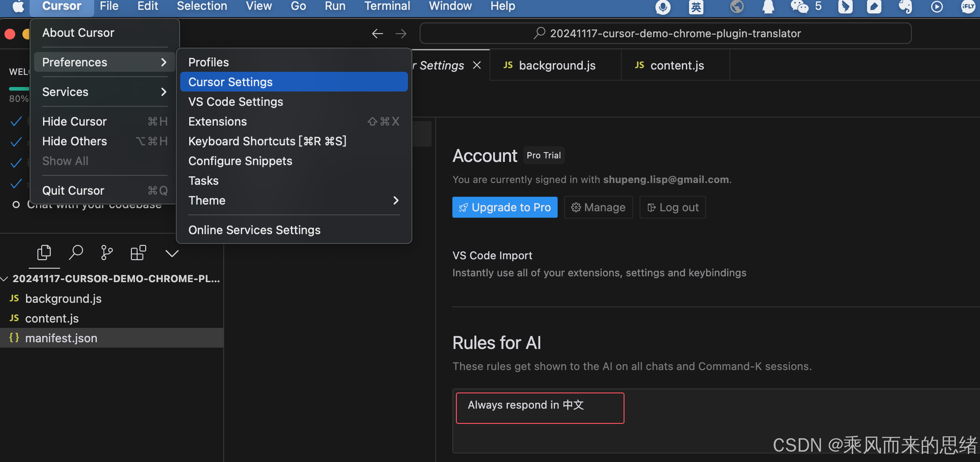The width and height of the screenshot is (980, 462).
Task: Go back with the left arrow
Action: pos(377,34)
